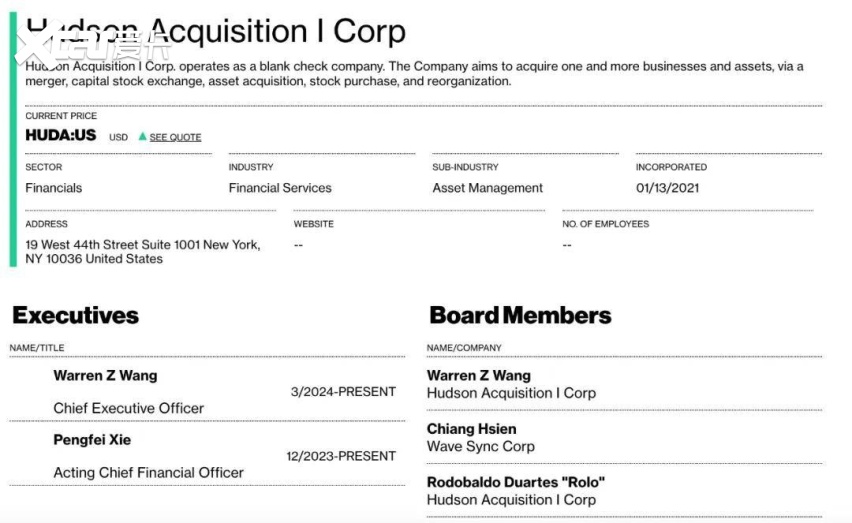Click the Executives section heading
Viewport: 852px width, 523px height.
tap(76, 315)
